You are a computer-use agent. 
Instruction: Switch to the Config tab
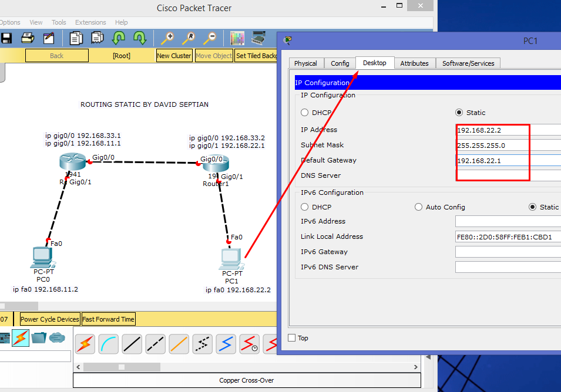point(340,63)
